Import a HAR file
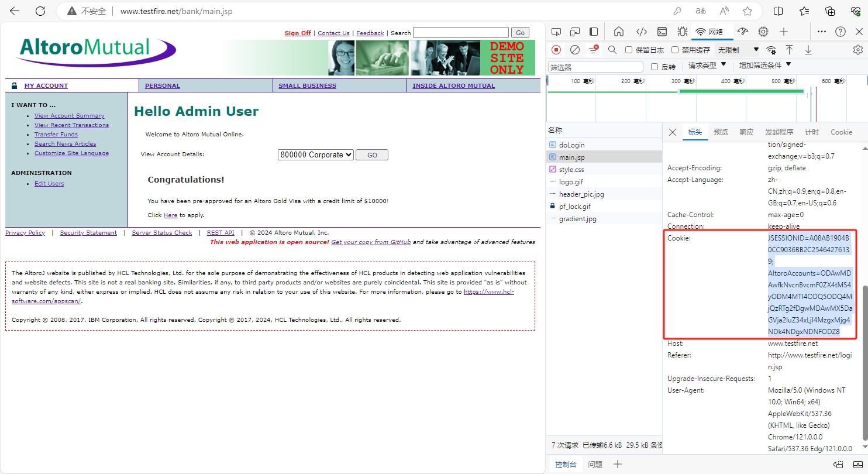Viewport: 868px width, 474px height. tap(789, 50)
